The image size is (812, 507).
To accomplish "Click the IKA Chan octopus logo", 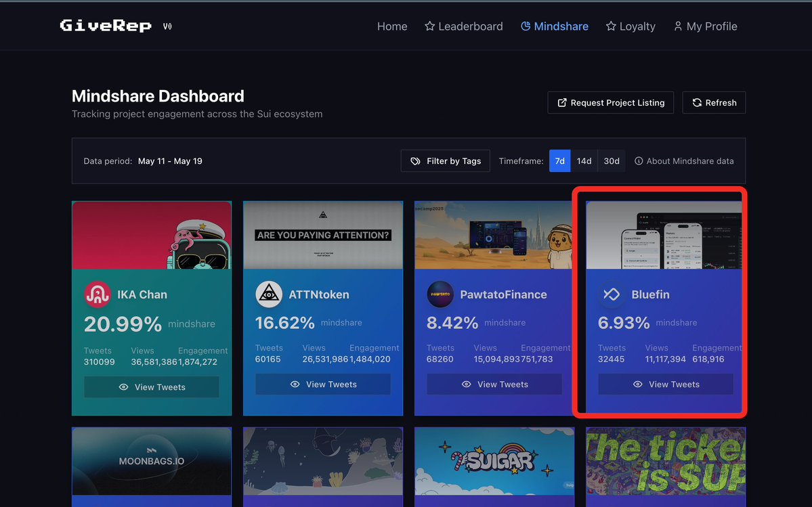I will (98, 294).
